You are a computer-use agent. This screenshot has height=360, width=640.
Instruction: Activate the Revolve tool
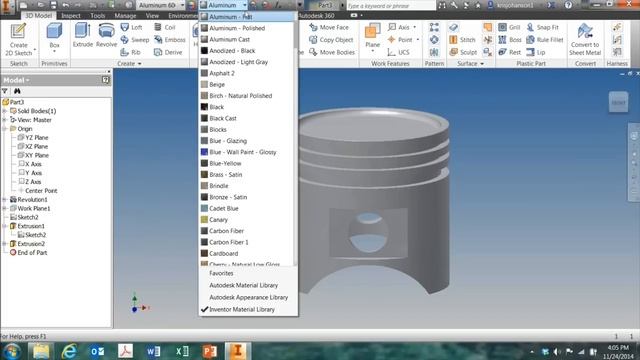tap(107, 35)
